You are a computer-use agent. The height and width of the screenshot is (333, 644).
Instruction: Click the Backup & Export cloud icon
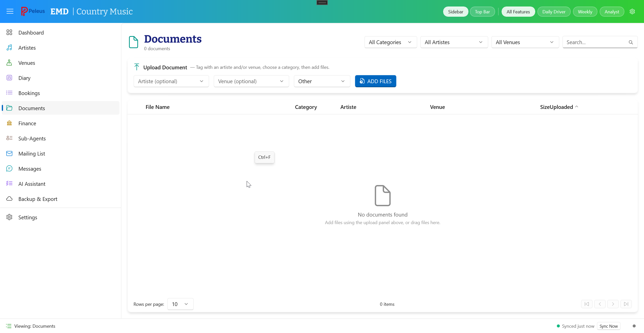[9, 199]
